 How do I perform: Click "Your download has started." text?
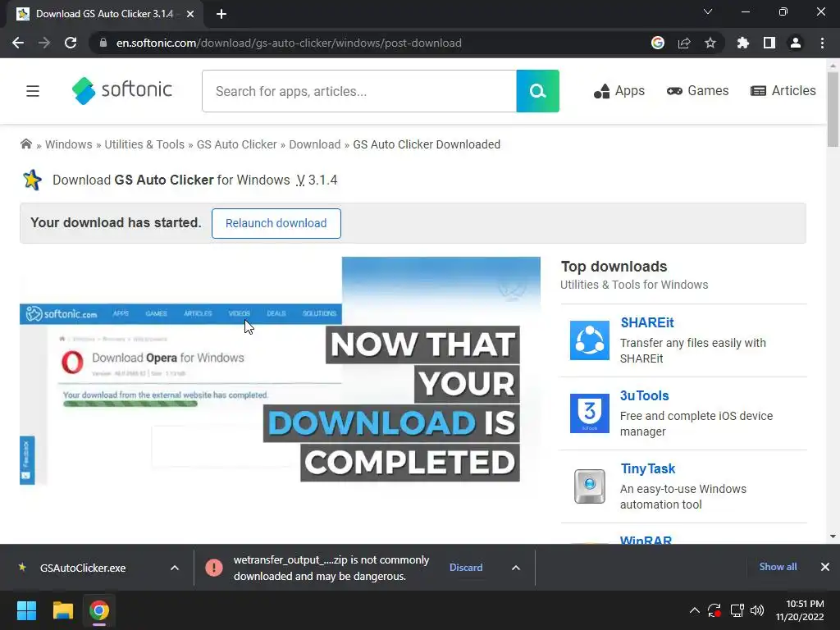click(116, 223)
